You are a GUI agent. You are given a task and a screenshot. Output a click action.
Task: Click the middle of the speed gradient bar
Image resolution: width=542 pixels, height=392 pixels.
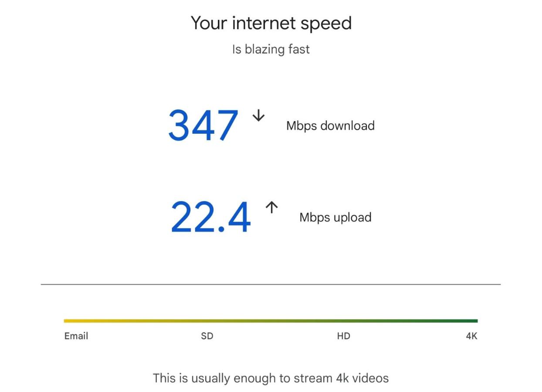tap(271, 321)
